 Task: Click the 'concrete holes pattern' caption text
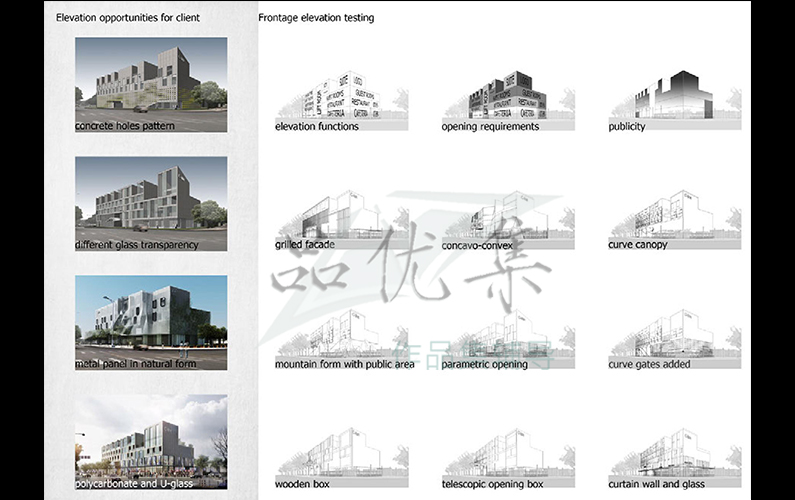124,127
